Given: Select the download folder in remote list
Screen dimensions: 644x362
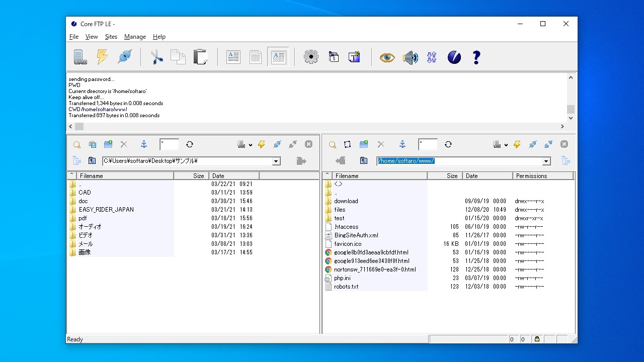Looking at the screenshot, I should click(x=346, y=201).
